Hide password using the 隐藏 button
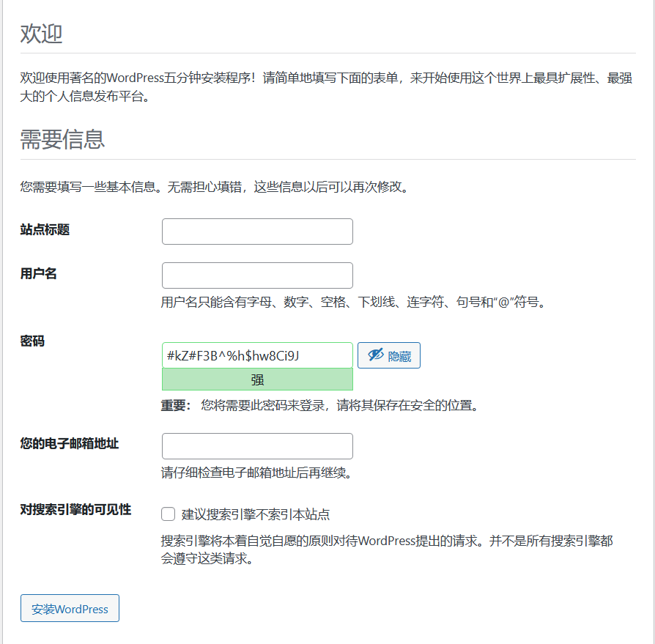The image size is (655, 644). [389, 355]
